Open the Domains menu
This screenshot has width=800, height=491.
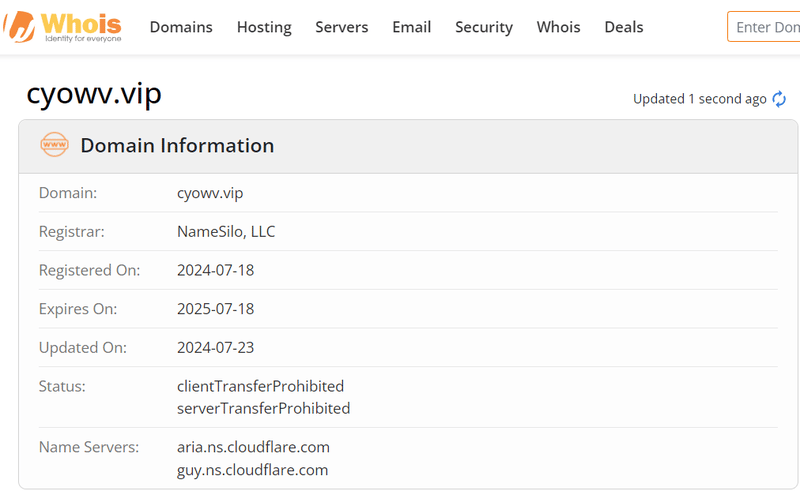(x=181, y=27)
